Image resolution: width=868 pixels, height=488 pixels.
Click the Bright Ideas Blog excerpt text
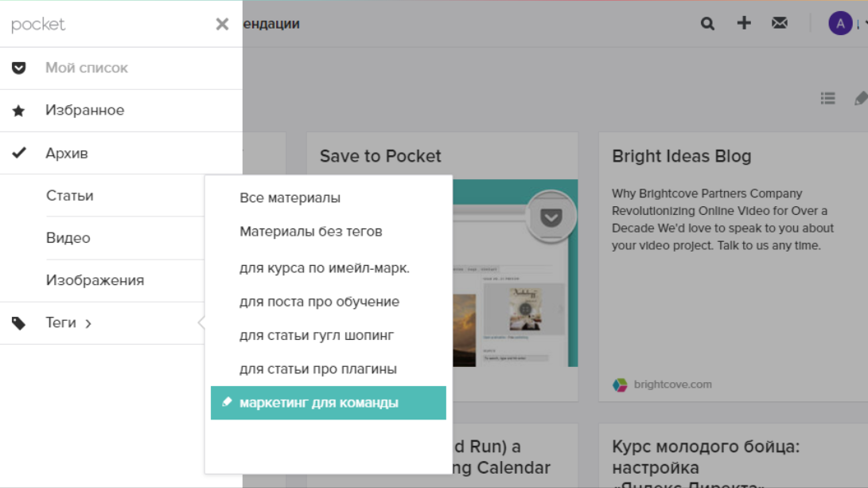[722, 220]
